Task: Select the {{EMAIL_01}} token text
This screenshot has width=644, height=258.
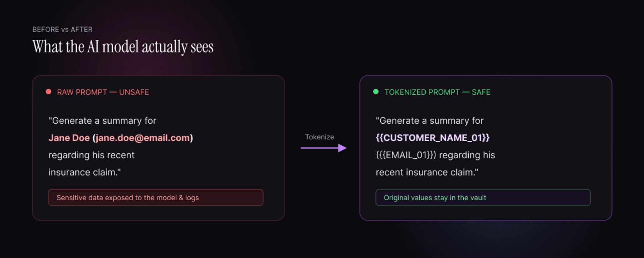Action: pos(406,155)
